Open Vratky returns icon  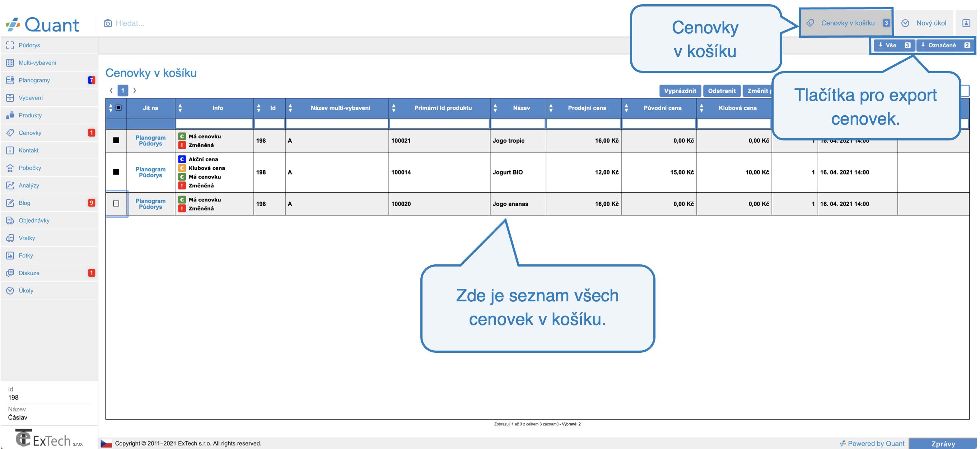(10, 238)
